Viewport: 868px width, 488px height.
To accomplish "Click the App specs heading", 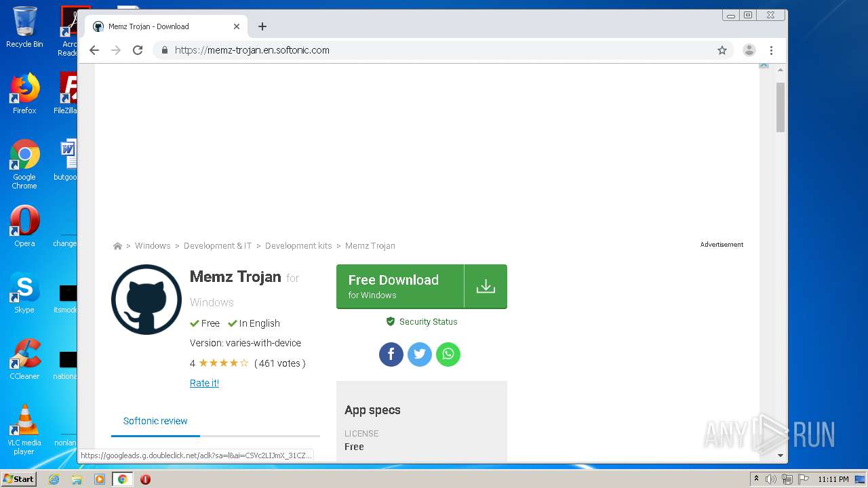I will (372, 410).
